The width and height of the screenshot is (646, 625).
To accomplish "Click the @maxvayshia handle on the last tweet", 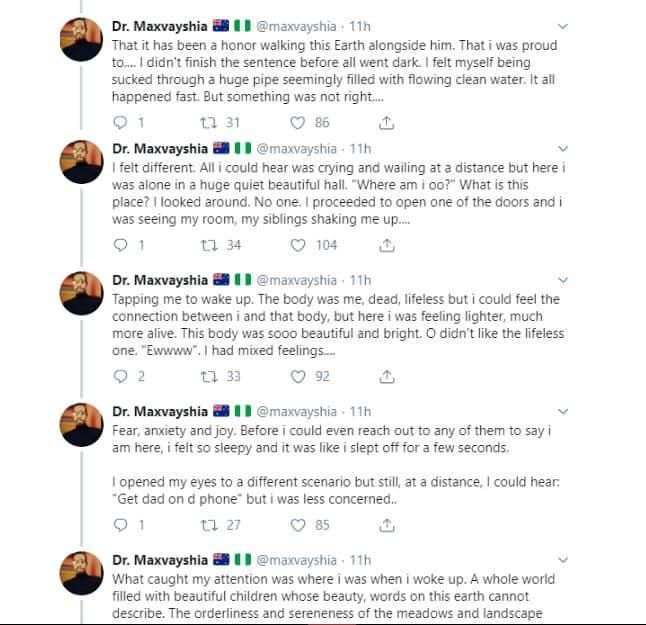I will 298,560.
